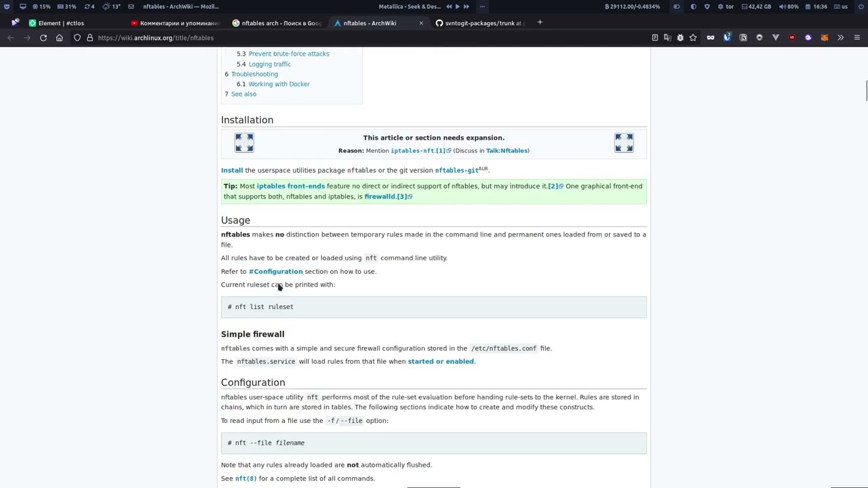Skip to next track in top panel
This screenshot has height=488, width=868.
point(466,7)
